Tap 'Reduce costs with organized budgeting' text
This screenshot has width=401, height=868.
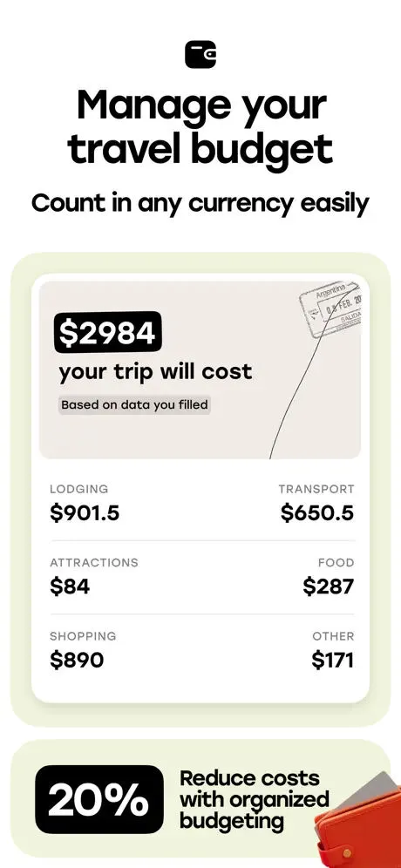click(255, 799)
